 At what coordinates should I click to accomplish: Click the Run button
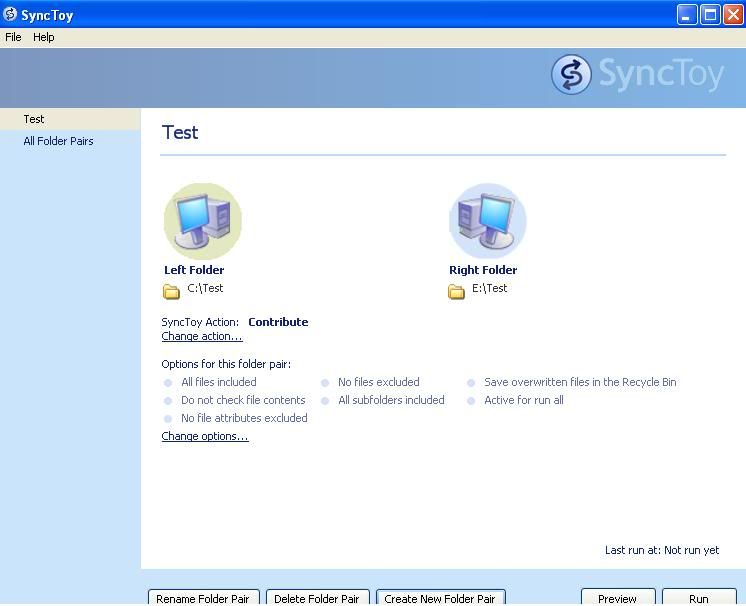click(x=699, y=598)
